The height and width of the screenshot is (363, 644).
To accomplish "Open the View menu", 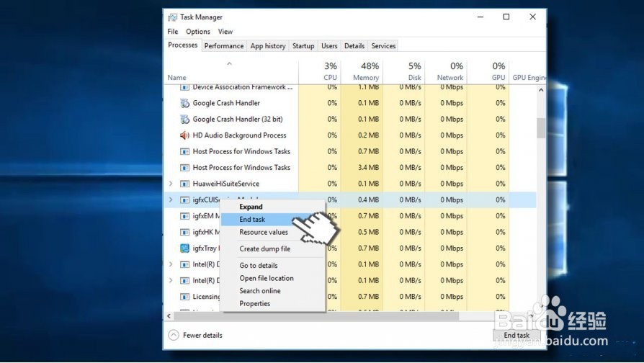I will (225, 32).
